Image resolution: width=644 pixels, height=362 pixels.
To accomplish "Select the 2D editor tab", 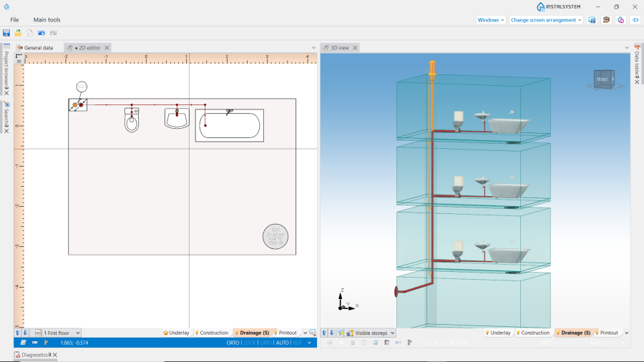I will tap(87, 48).
